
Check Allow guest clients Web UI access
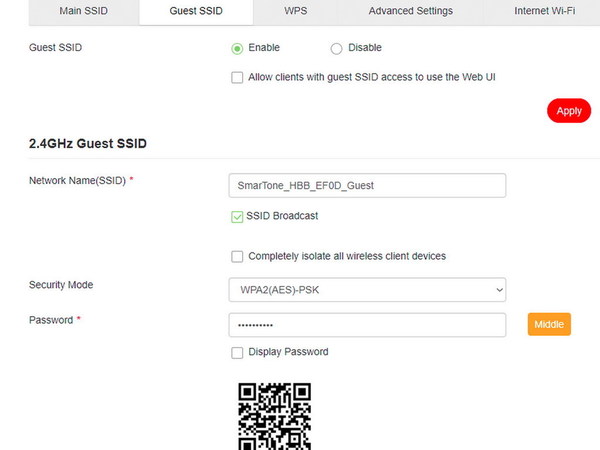click(237, 77)
